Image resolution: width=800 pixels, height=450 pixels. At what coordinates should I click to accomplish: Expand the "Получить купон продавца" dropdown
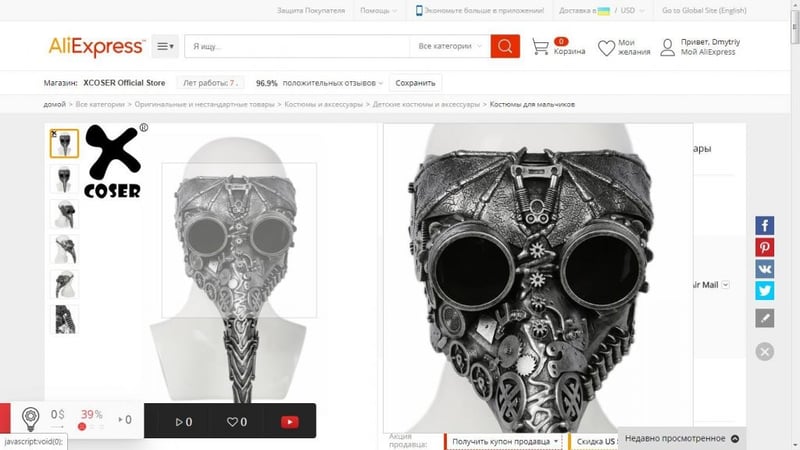pos(503,441)
